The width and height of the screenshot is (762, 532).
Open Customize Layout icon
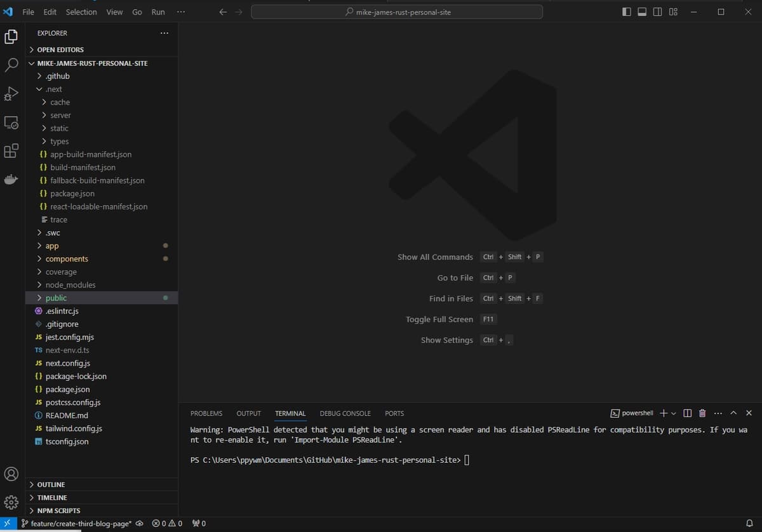673,12
